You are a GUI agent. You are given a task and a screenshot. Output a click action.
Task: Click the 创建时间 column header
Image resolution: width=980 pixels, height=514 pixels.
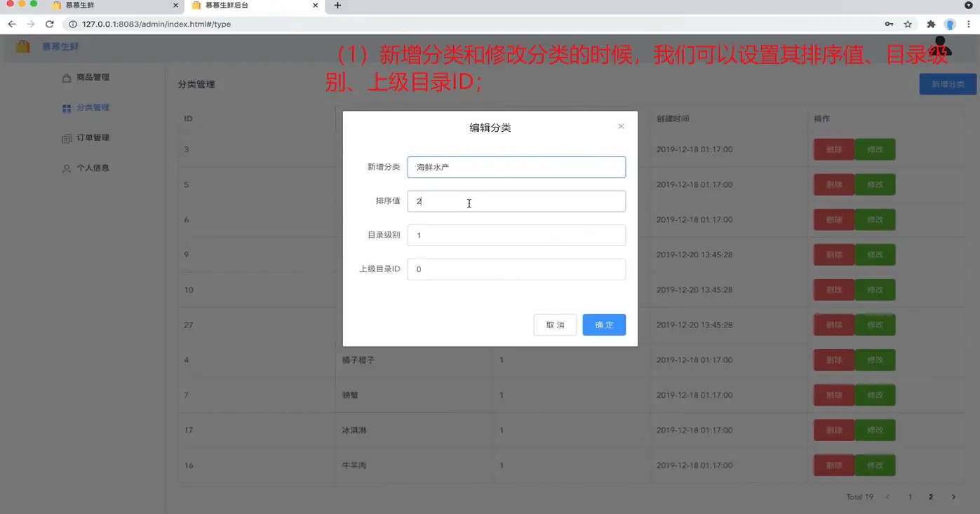[673, 119]
